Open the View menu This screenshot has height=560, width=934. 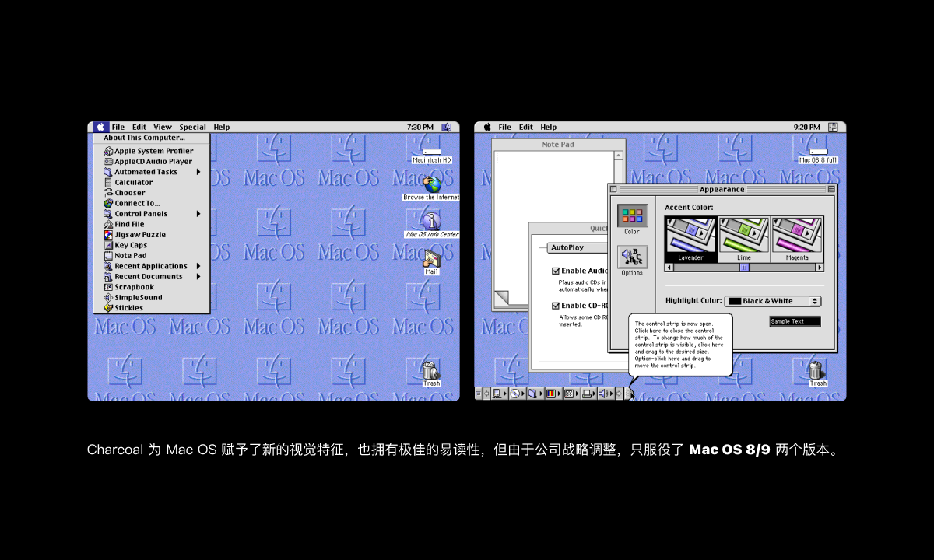pyautogui.click(x=163, y=127)
